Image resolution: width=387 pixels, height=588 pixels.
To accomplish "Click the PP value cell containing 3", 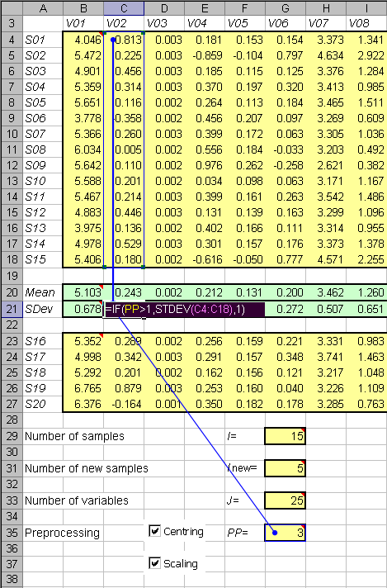I will pos(286,533).
